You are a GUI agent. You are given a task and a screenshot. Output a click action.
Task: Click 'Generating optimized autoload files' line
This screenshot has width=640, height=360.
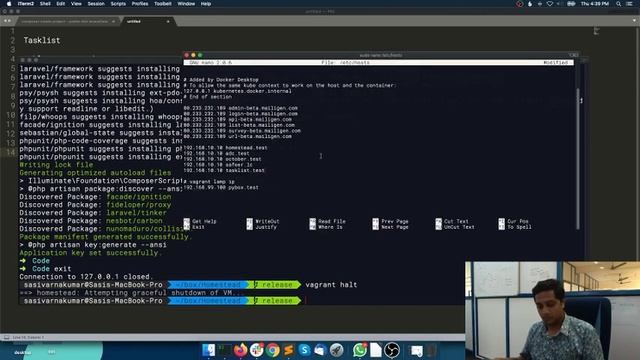(95, 173)
